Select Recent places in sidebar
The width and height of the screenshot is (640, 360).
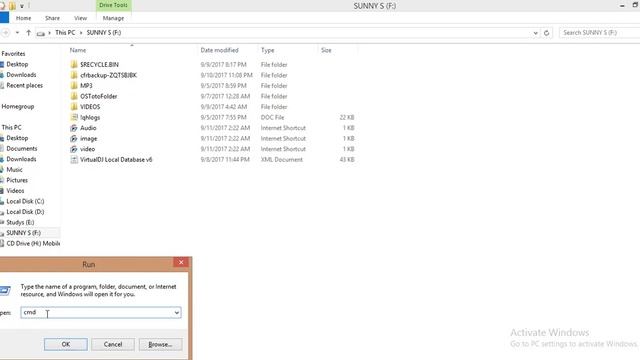24,86
